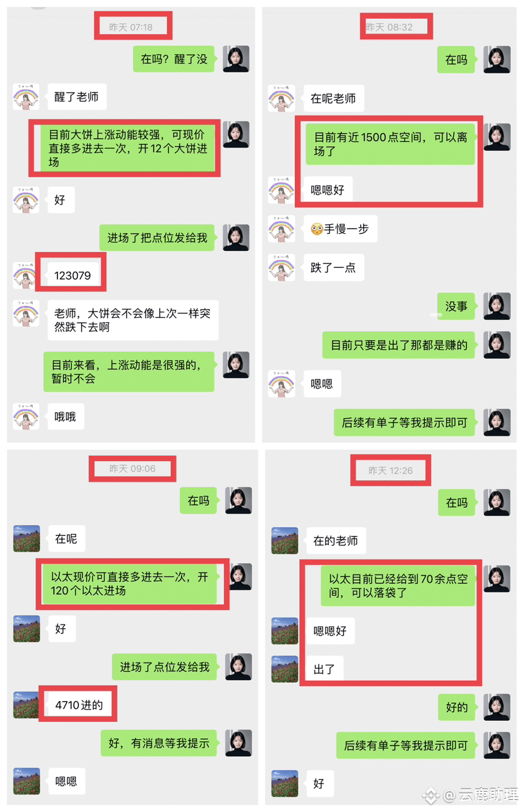The height and width of the screenshot is (812, 524).
Task: Tap the "目前有近1500点空间" message bubble
Action: (x=390, y=144)
